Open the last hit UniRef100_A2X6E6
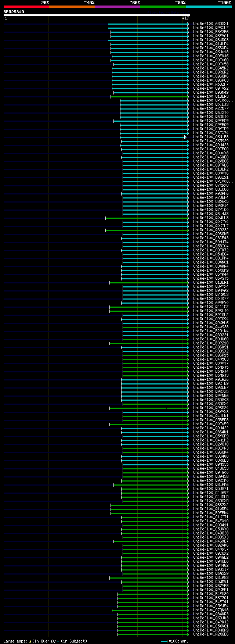The height and width of the screenshot is (644, 235). [x=211, y=634]
